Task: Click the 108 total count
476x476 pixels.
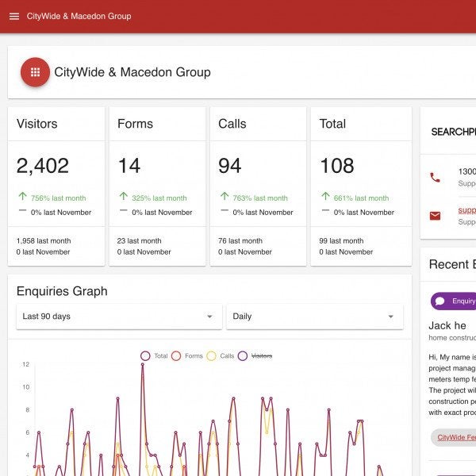Action: pyautogui.click(x=337, y=166)
